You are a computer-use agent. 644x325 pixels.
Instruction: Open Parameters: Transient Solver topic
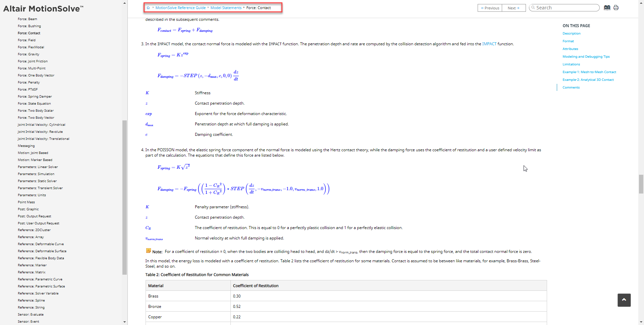click(x=40, y=188)
